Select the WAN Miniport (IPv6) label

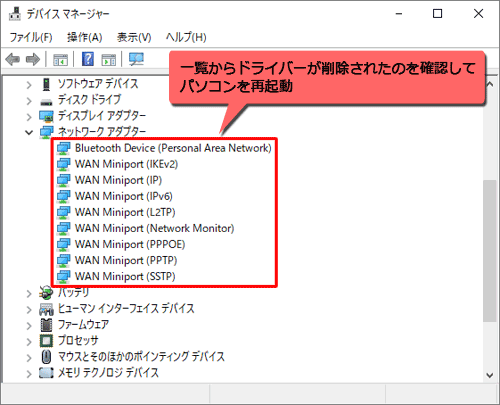pyautogui.click(x=124, y=196)
